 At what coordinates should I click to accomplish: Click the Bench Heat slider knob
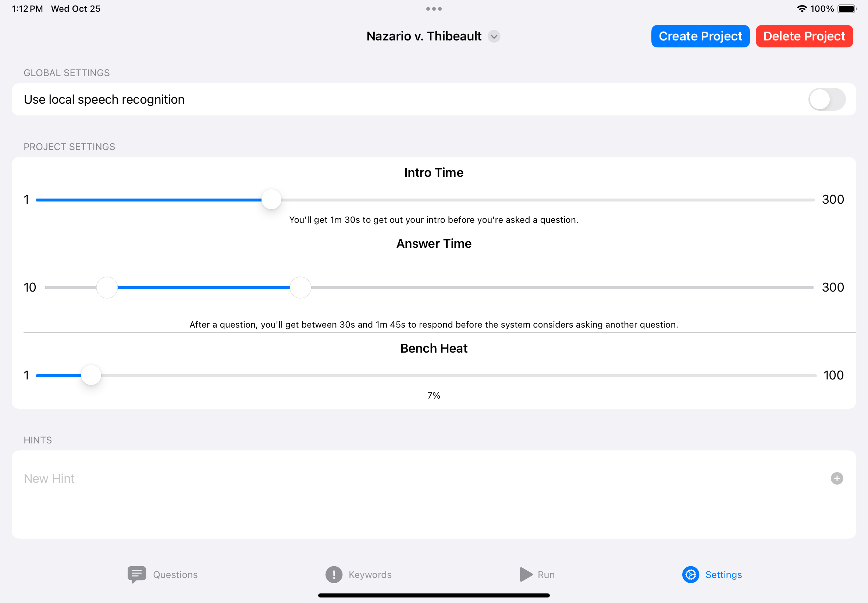[91, 375]
